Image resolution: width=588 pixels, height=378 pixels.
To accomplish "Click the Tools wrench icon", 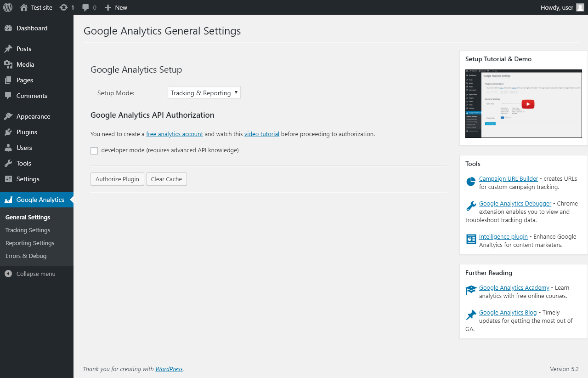I will click(x=8, y=163).
